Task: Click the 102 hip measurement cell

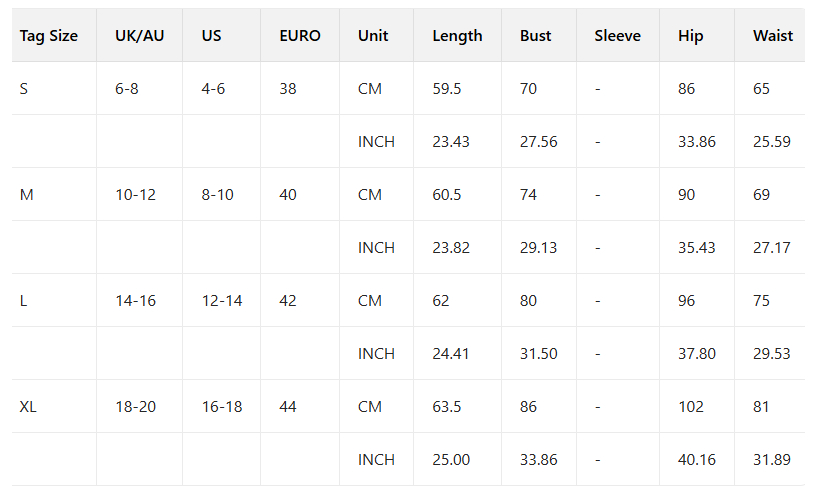Action: (690, 407)
